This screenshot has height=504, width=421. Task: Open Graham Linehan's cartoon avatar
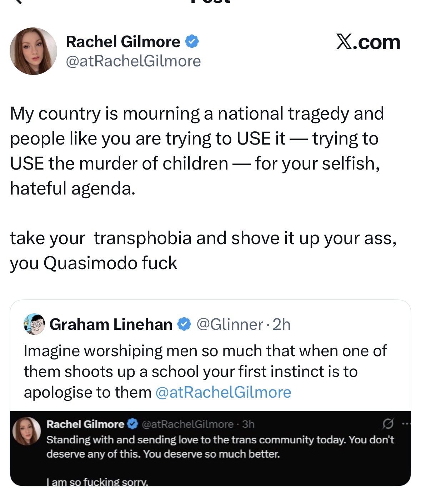pos(34,324)
